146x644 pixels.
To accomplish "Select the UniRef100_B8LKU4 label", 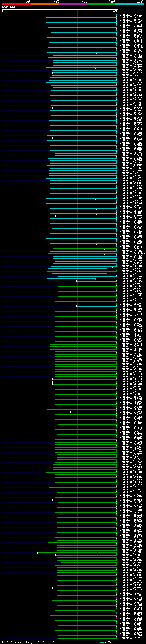I will click(131, 58).
